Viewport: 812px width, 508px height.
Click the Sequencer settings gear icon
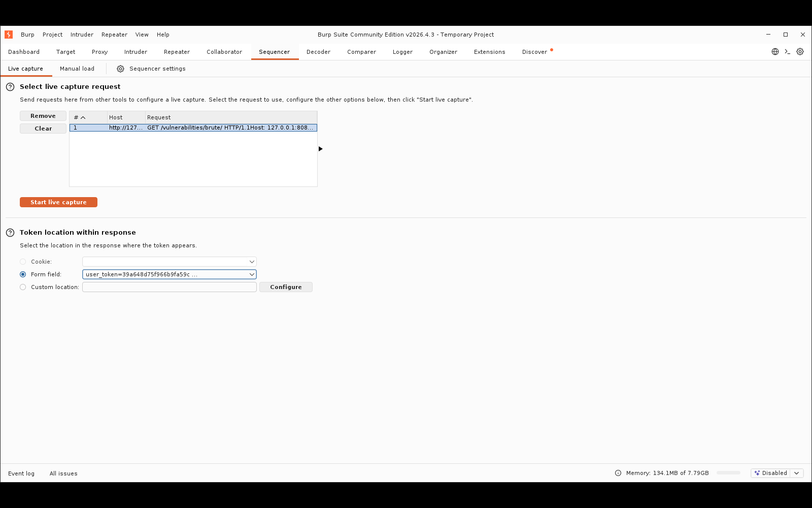tap(120, 69)
